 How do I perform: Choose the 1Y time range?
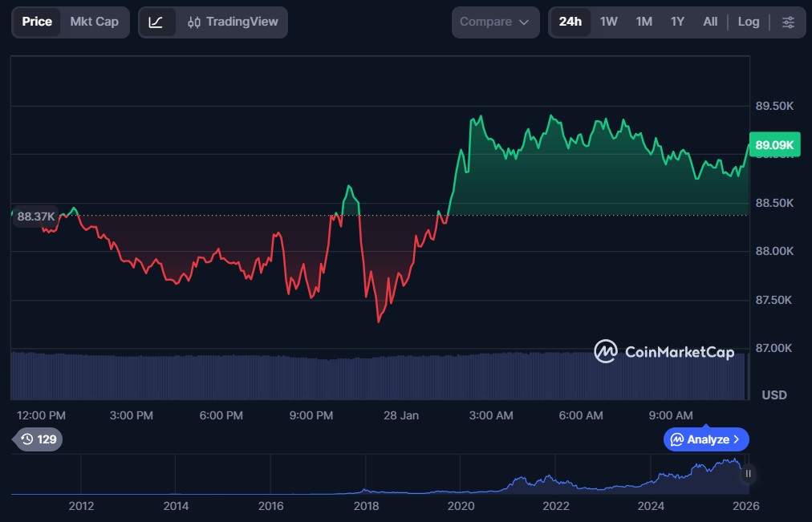coord(677,22)
